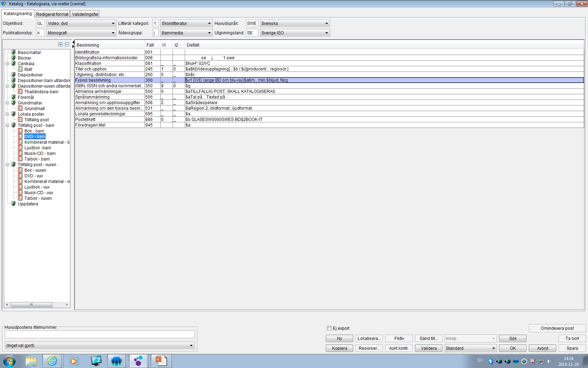Click the Grundmall template icon
The width and height of the screenshot is (588, 368).
pyautogui.click(x=20, y=108)
